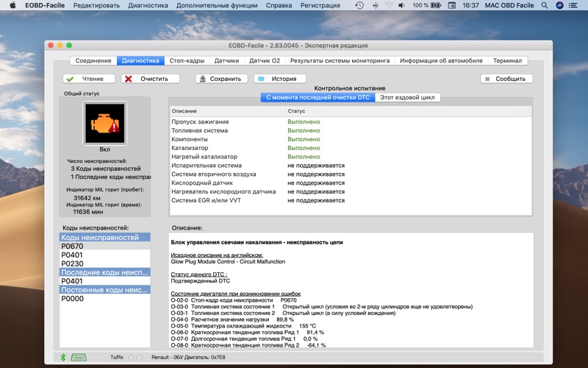Viewport: 588px width, 368px height.
Task: Select the Система вторичного воздуха row
Action: point(351,174)
